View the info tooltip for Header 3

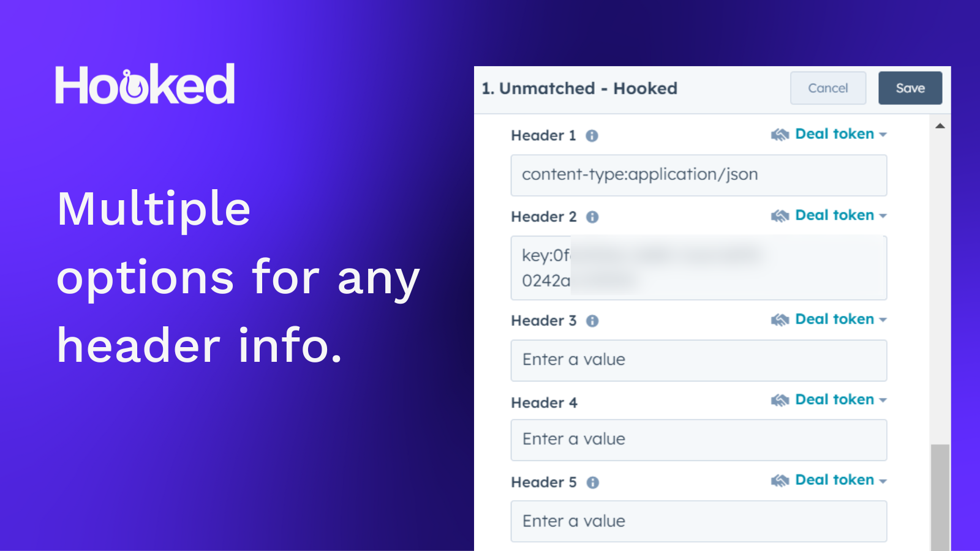coord(592,320)
